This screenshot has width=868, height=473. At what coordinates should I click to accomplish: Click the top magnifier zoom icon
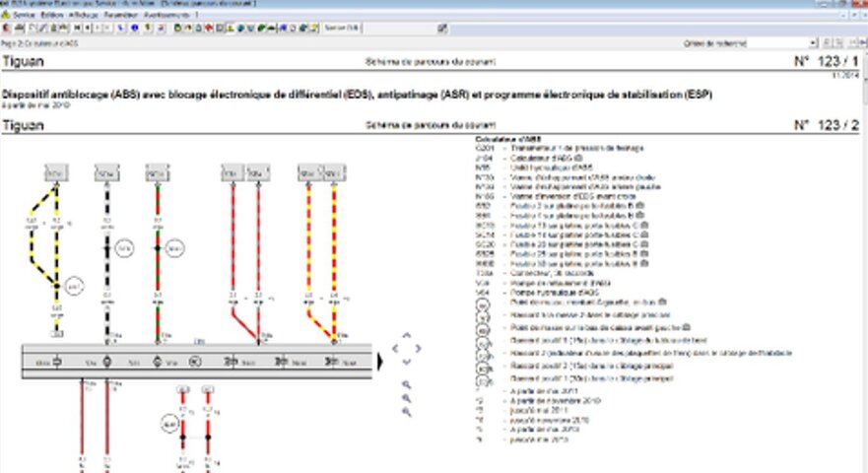point(406,384)
